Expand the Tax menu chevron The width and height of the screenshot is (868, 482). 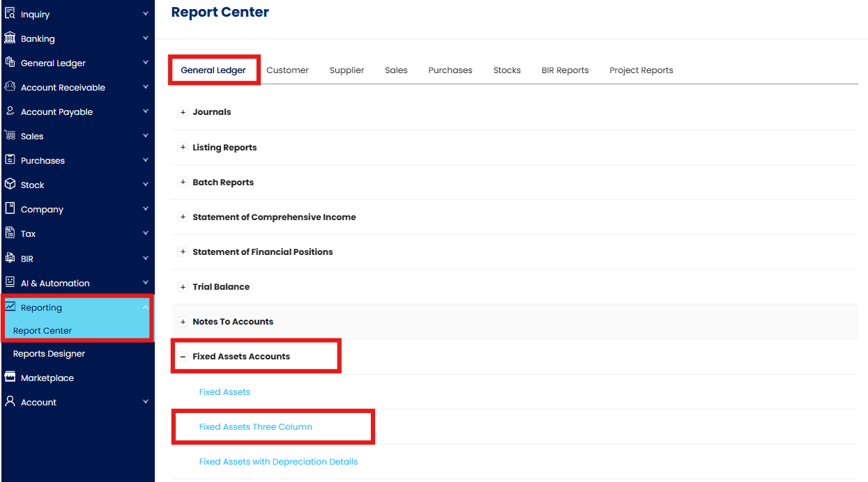point(145,233)
